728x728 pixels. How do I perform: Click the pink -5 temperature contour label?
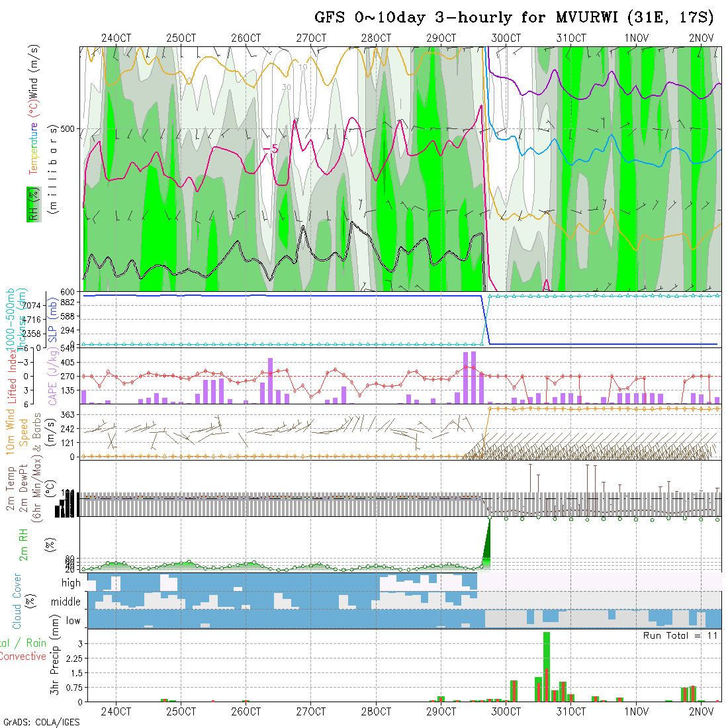[x=269, y=150]
